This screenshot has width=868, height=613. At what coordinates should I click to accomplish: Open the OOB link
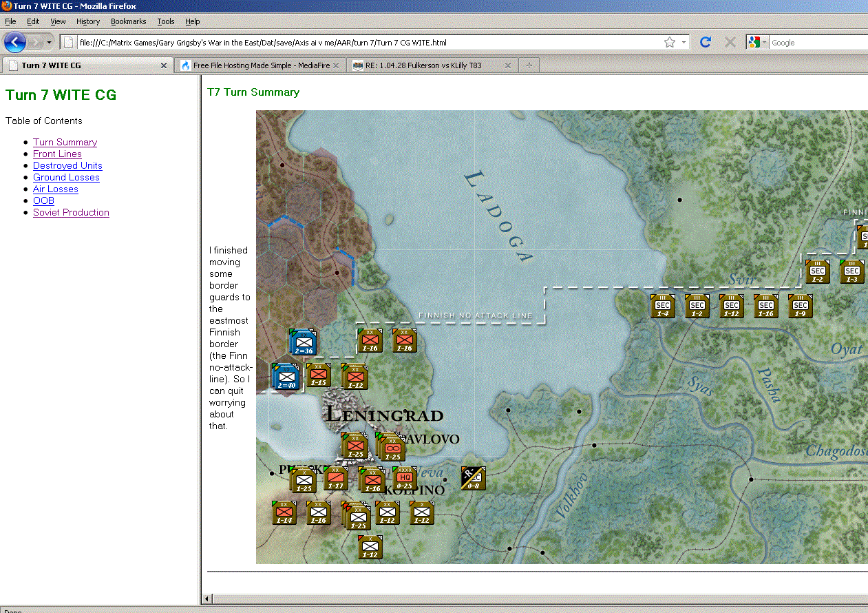(x=43, y=200)
